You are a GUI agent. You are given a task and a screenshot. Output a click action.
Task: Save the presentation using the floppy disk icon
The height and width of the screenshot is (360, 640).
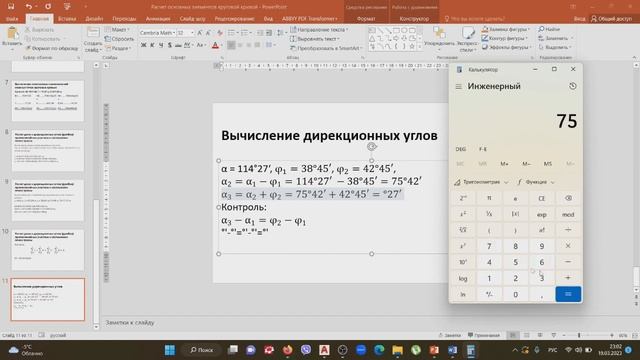pos(11,7)
